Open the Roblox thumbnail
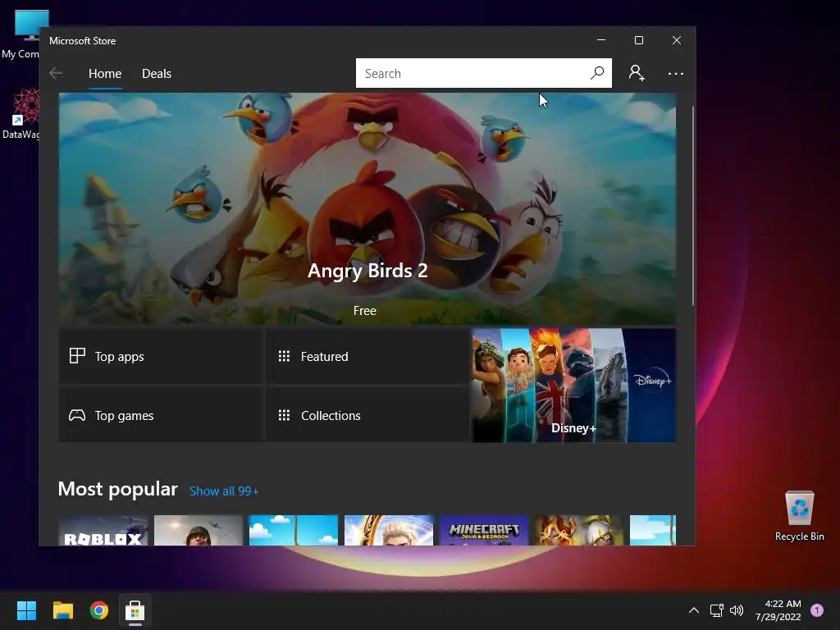840x630 pixels. (x=103, y=531)
